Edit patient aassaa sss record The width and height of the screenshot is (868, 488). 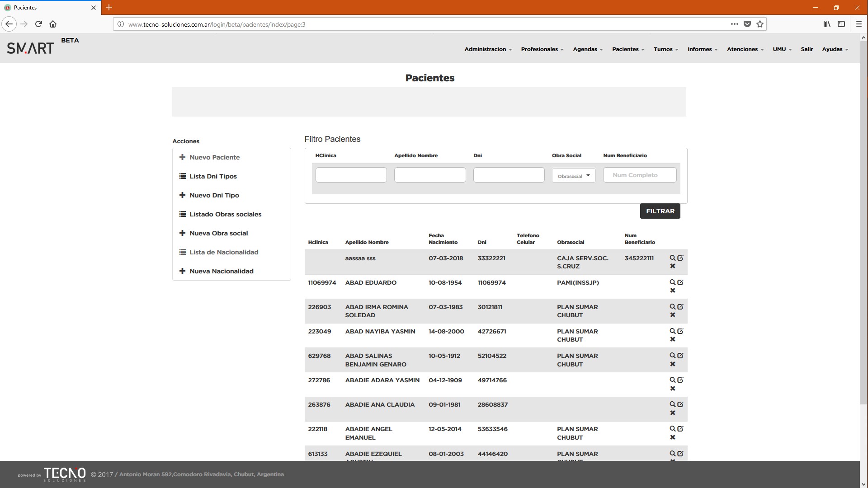(680, 258)
